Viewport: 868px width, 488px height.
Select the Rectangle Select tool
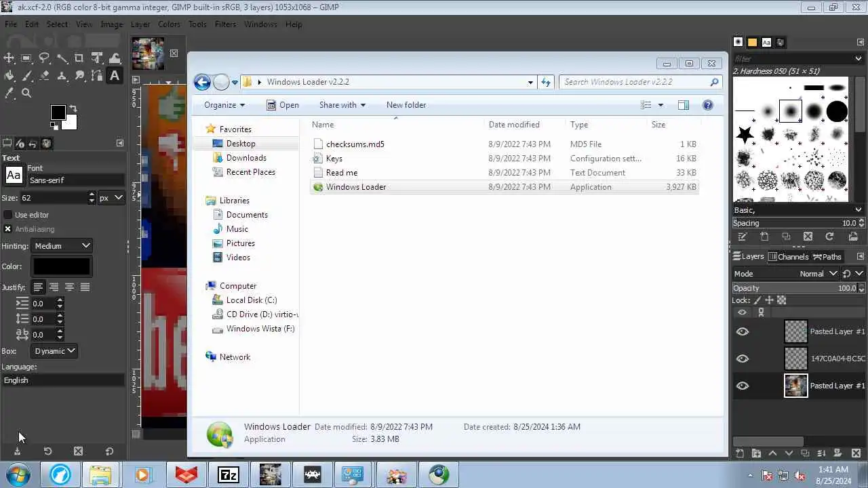[x=26, y=58]
